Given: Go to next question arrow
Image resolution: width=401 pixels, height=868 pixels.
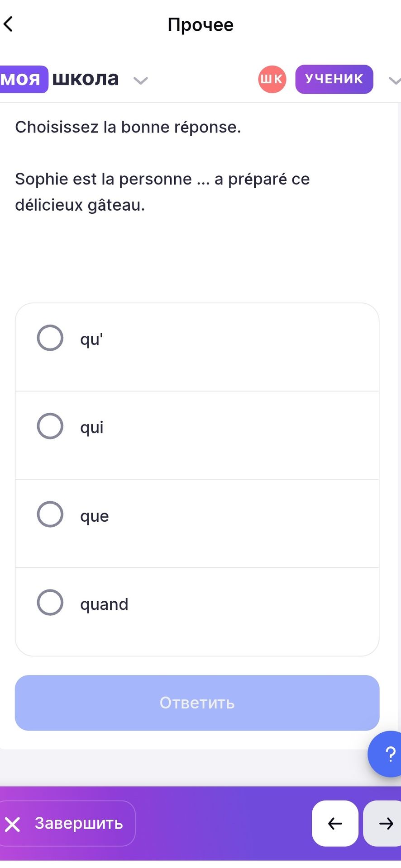Looking at the screenshot, I should [x=384, y=823].
